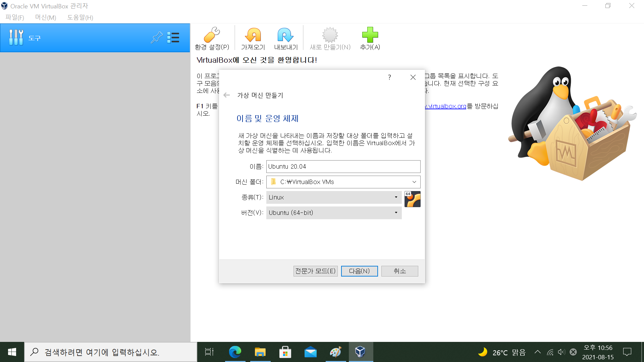Open the Paint app on the taskbar

coord(335,352)
